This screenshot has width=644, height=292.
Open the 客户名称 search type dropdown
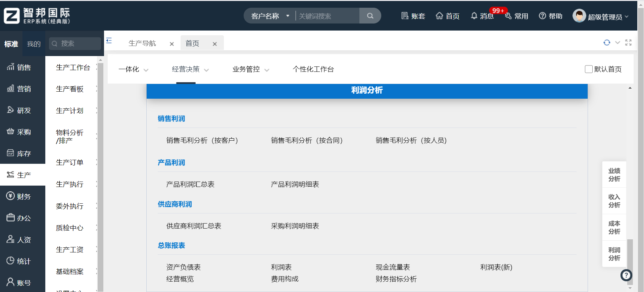270,16
